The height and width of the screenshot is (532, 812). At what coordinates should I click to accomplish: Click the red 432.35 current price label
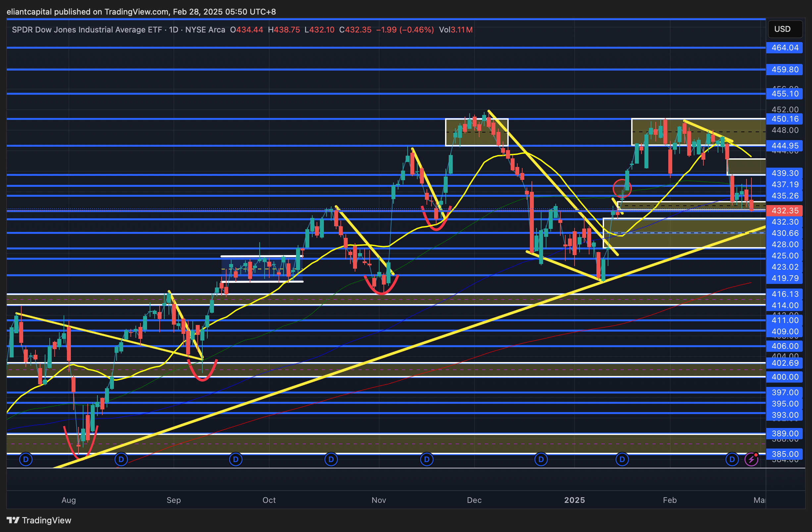click(x=784, y=211)
